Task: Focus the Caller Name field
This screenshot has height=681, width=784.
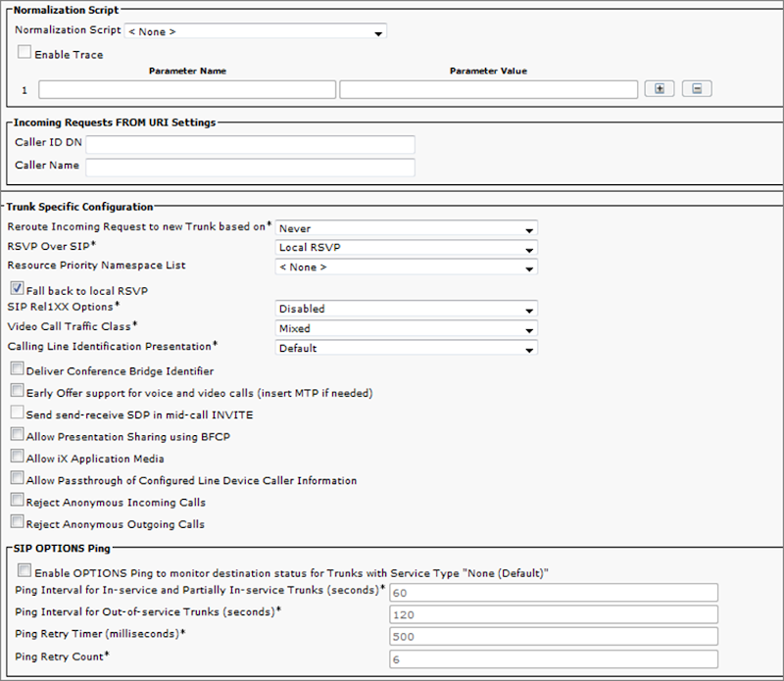Action: pyautogui.click(x=250, y=168)
